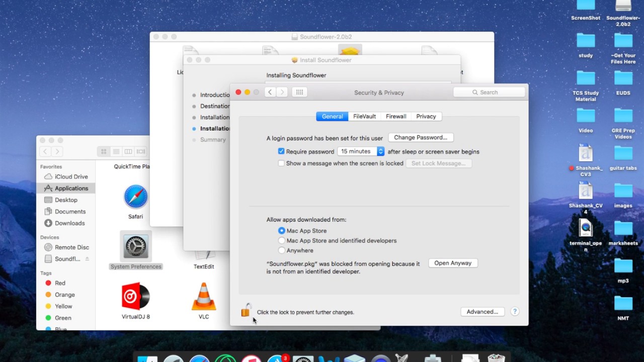
Task: Switch Finder to cover flow view
Action: tap(141, 151)
